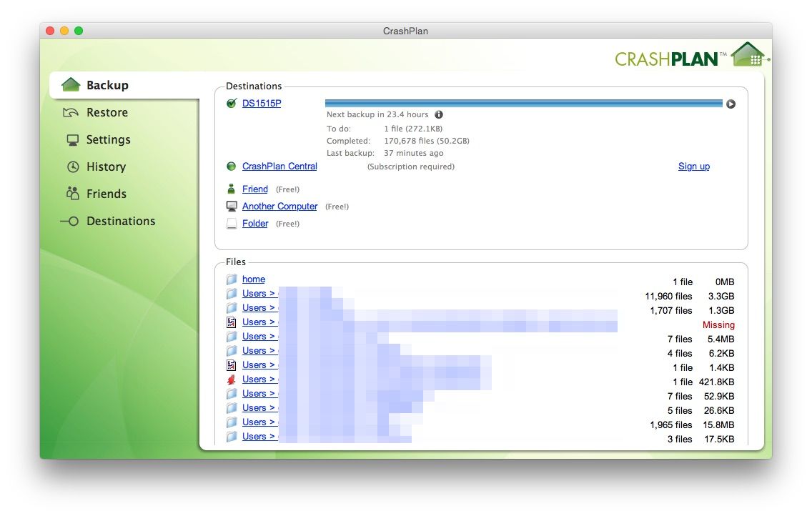The height and width of the screenshot is (516, 812).
Task: Click the Completed value "170,678 files (50.2GB)"
Action: [427, 141]
